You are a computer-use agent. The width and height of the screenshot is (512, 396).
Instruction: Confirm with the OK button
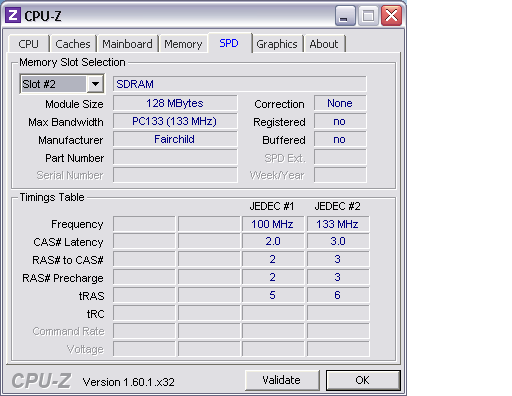363,380
